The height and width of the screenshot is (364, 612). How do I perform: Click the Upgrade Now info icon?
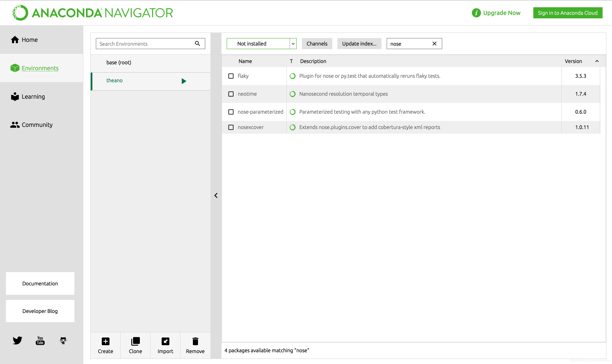(x=476, y=13)
